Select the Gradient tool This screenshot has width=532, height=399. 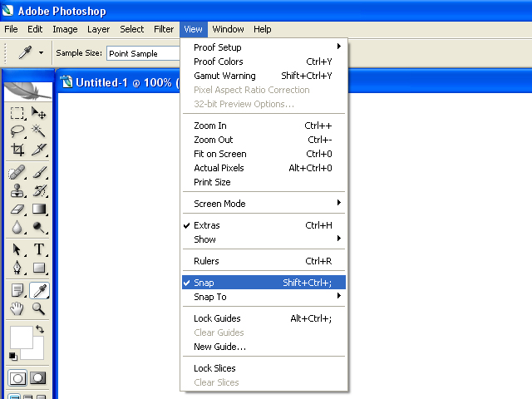coord(38,209)
